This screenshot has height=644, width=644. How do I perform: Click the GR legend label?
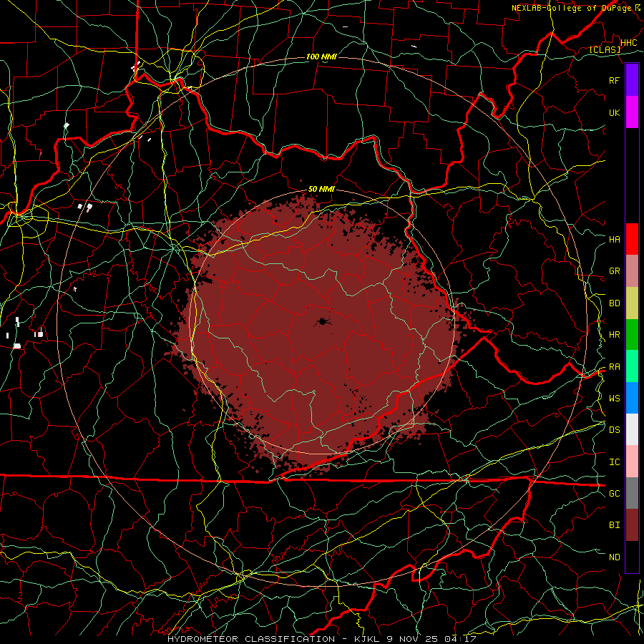coord(615,271)
